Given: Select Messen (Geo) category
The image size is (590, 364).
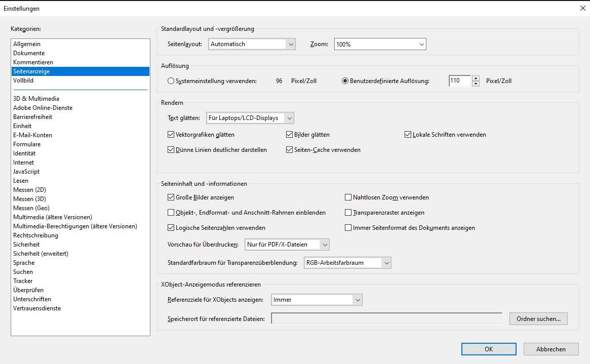Looking at the screenshot, I should coord(31,208).
